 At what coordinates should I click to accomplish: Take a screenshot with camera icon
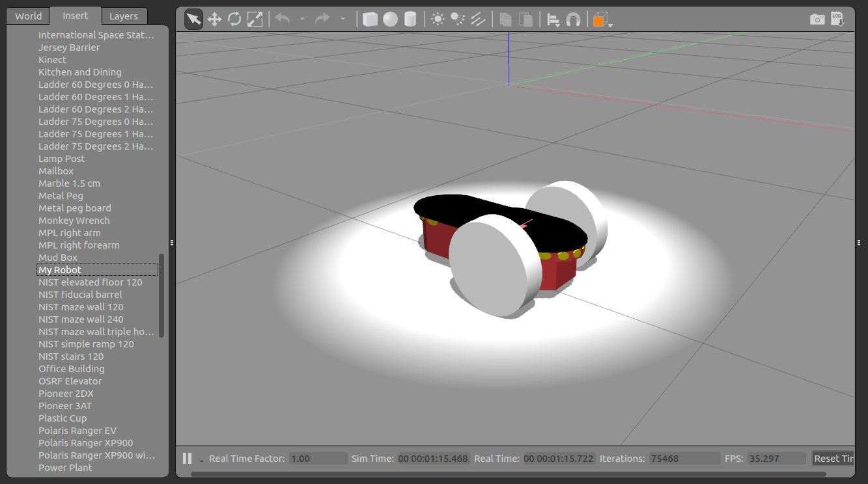click(817, 20)
